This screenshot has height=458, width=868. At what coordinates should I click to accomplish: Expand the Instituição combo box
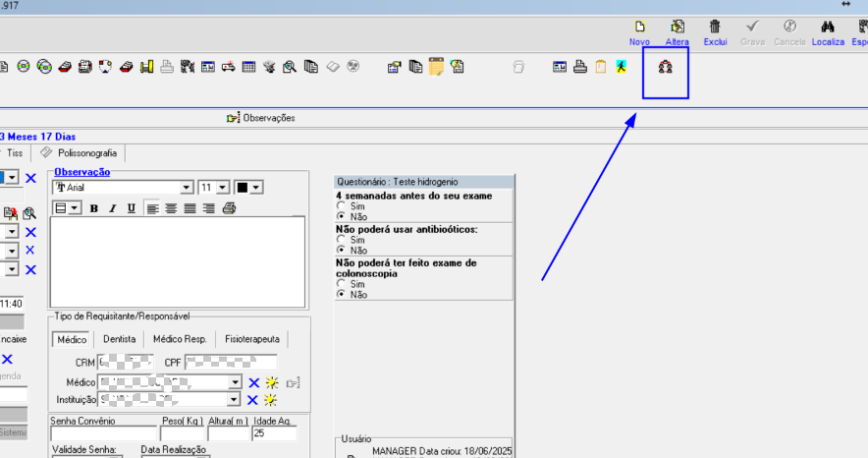click(234, 400)
